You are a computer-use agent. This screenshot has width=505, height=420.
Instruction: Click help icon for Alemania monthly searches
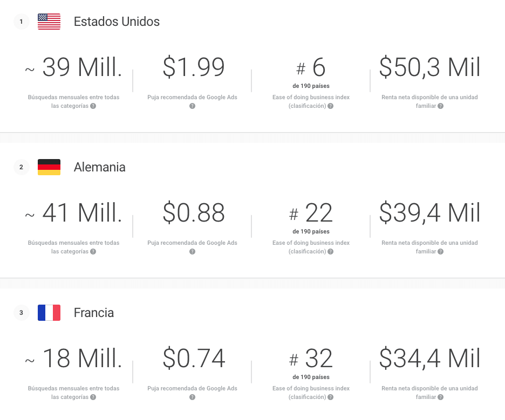point(93,252)
